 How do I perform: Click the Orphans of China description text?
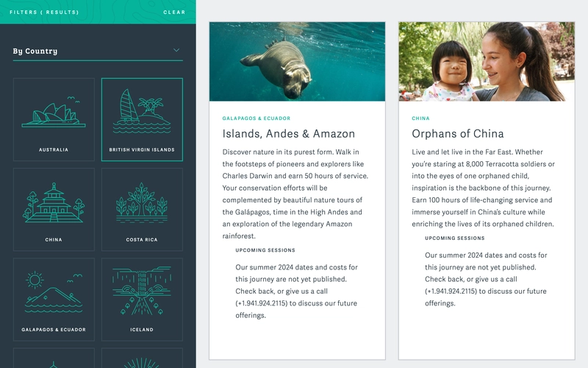tap(484, 188)
